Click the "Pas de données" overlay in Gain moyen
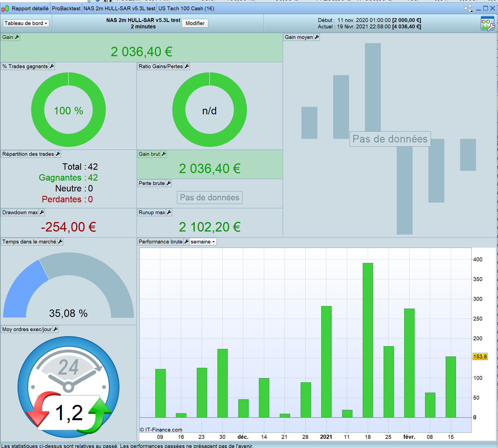 point(390,139)
